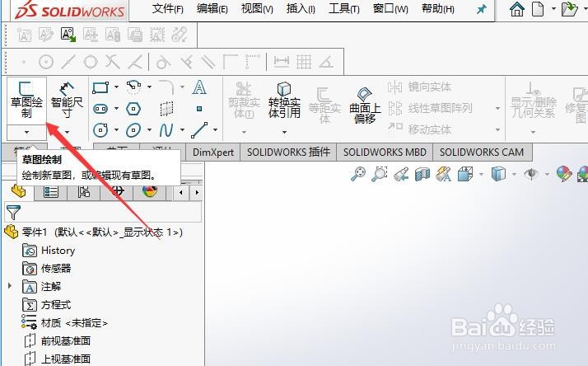Click 转换实体引用 convert entities
588x366 pixels.
click(284, 100)
